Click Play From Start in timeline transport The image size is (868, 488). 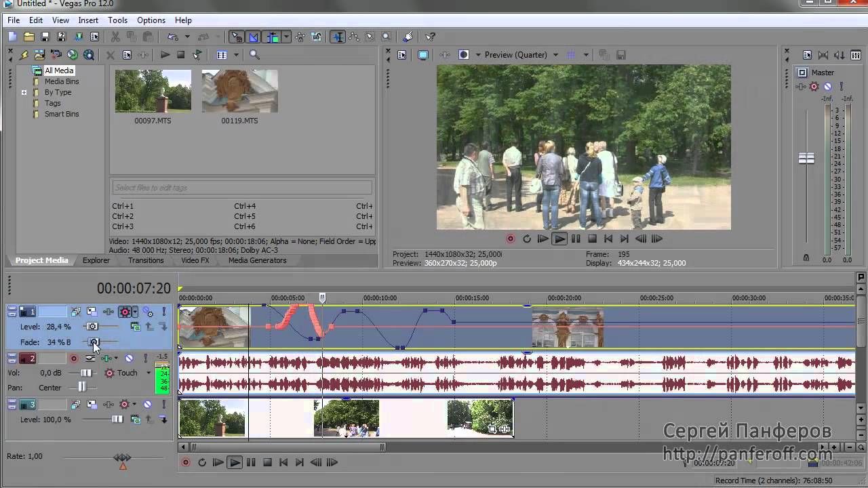point(218,462)
